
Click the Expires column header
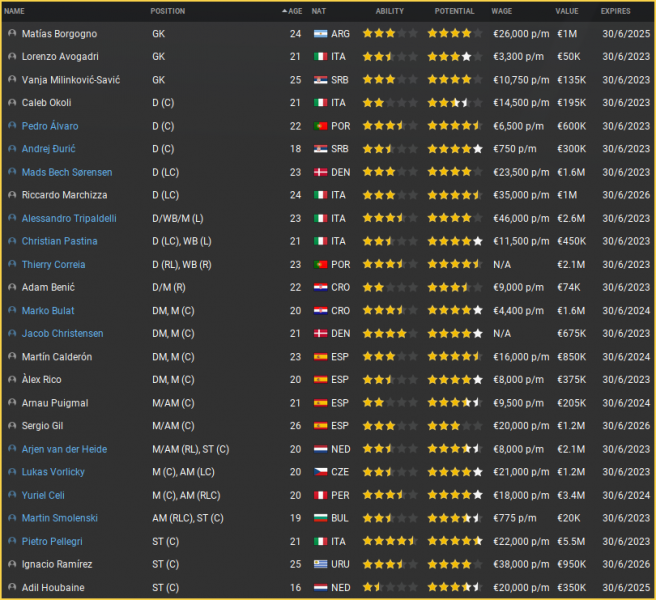(x=615, y=11)
